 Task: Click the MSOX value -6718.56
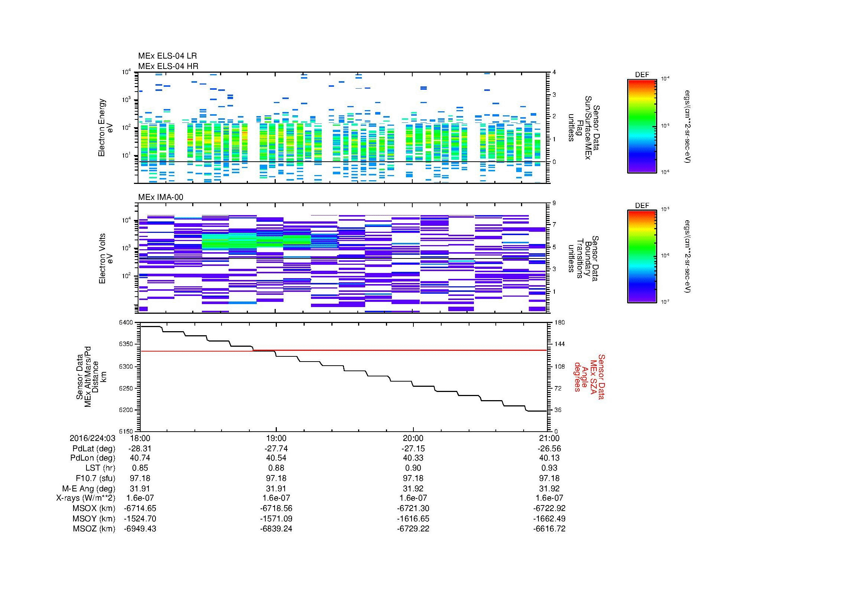coord(276,508)
